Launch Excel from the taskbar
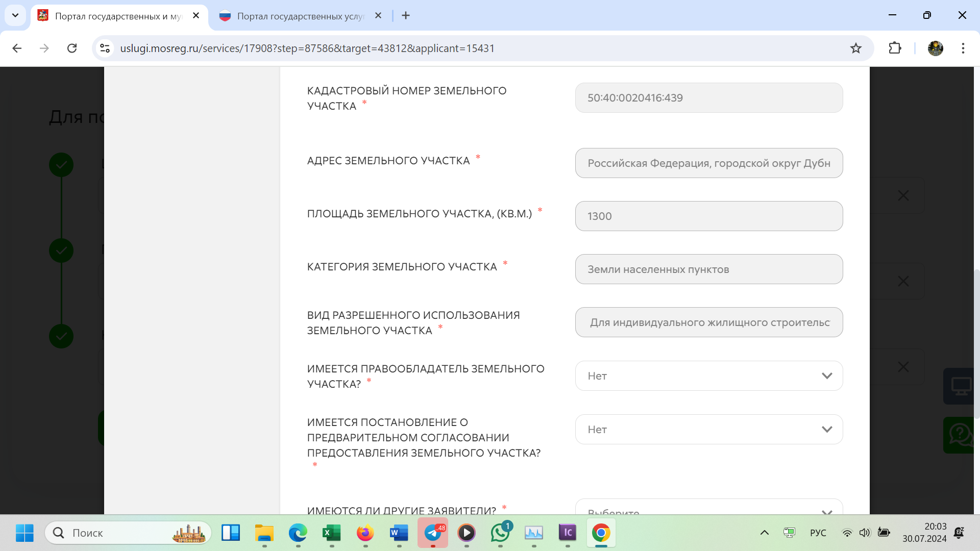 click(x=332, y=533)
